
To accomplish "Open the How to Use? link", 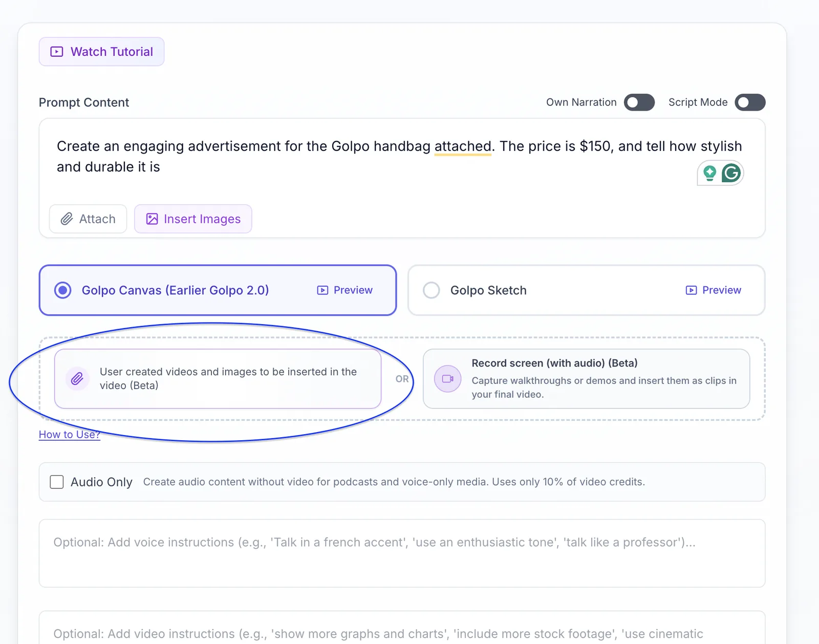I will pyautogui.click(x=70, y=435).
